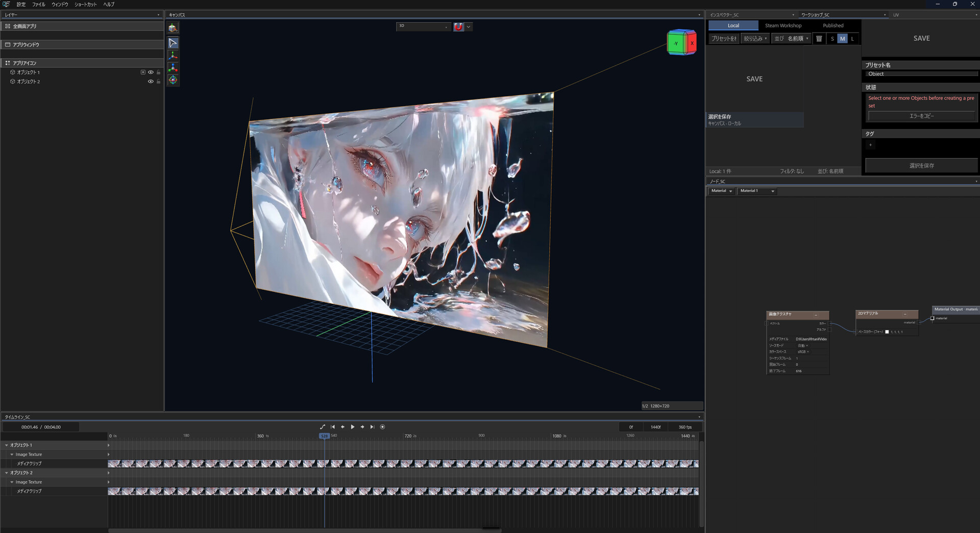Click the エラーをコピー button
This screenshot has width=980, height=533.
coord(921,116)
